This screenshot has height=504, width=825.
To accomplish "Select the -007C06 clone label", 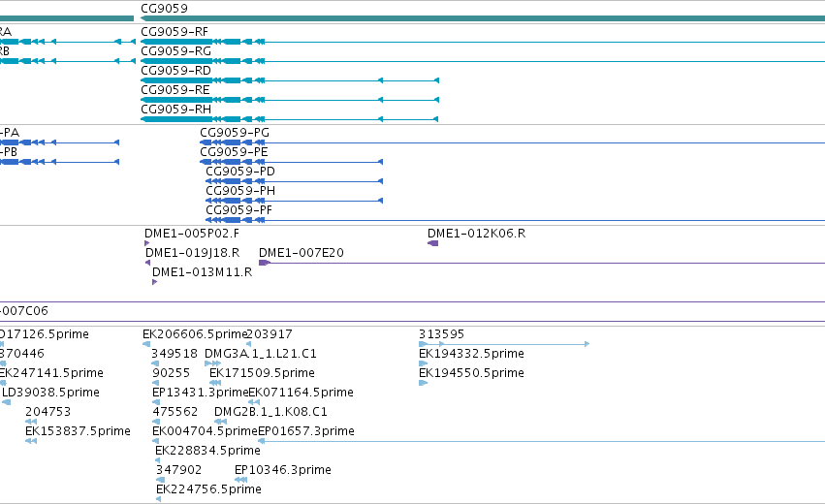I will (24, 311).
